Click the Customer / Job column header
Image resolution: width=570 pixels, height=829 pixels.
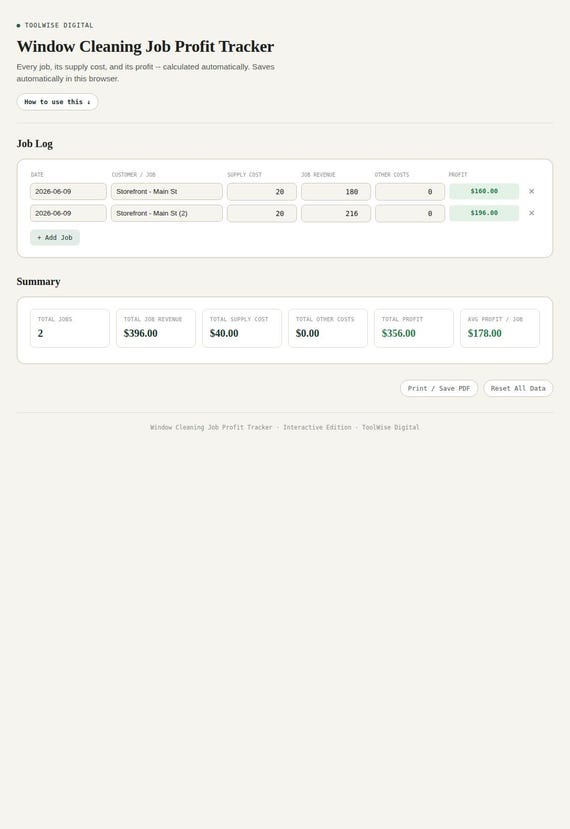coord(133,174)
